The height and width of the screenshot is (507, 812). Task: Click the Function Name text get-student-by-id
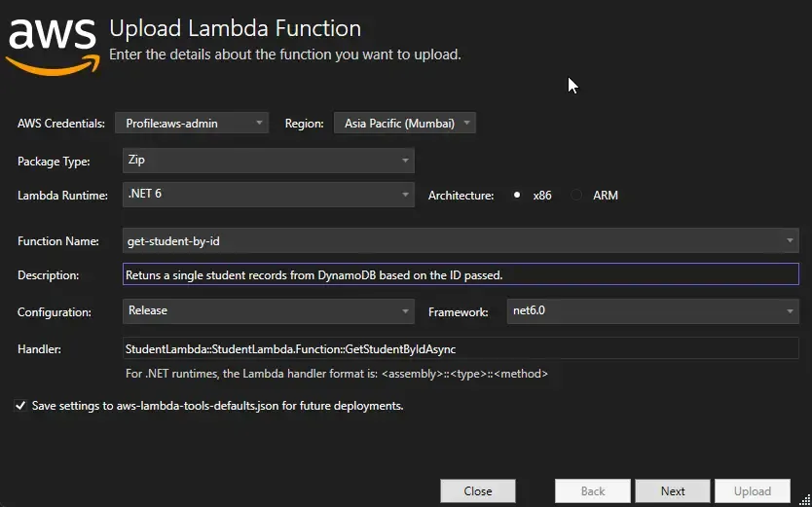pos(173,241)
